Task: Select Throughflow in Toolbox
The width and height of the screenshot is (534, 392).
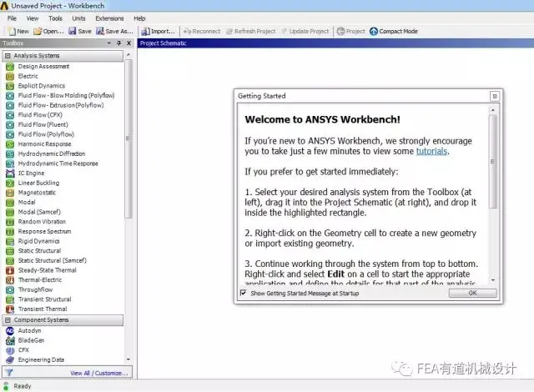Action: (35, 289)
